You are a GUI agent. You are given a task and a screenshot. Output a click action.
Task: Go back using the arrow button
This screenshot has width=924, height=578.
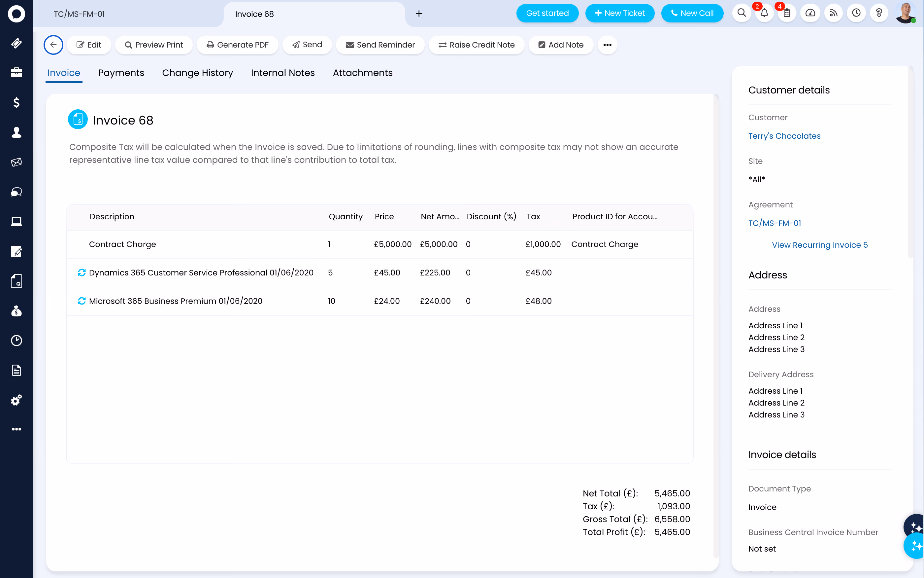[x=53, y=45]
